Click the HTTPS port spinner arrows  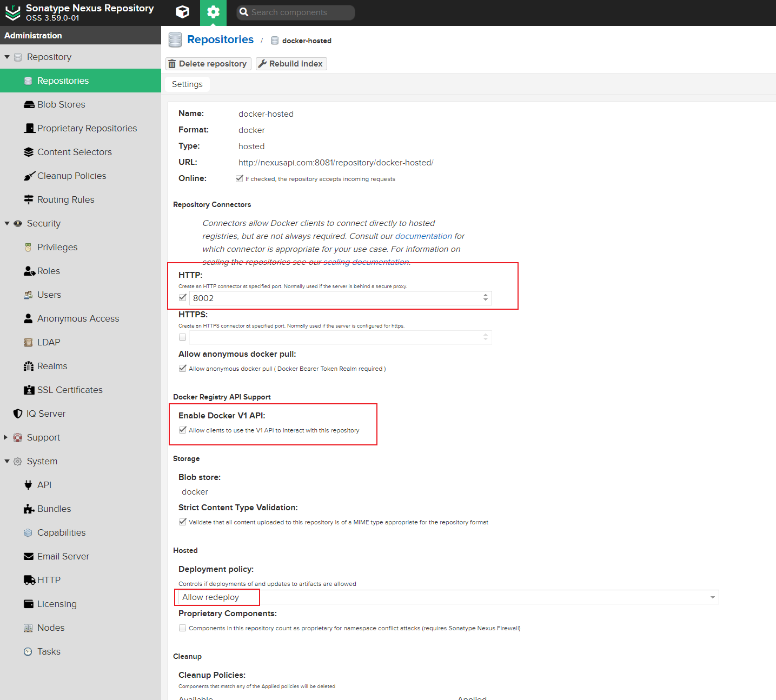(486, 337)
